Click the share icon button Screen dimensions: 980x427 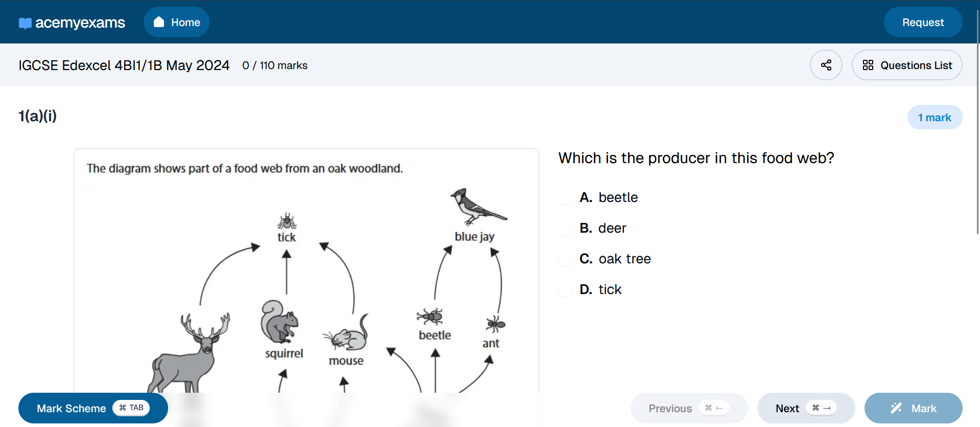coord(826,65)
